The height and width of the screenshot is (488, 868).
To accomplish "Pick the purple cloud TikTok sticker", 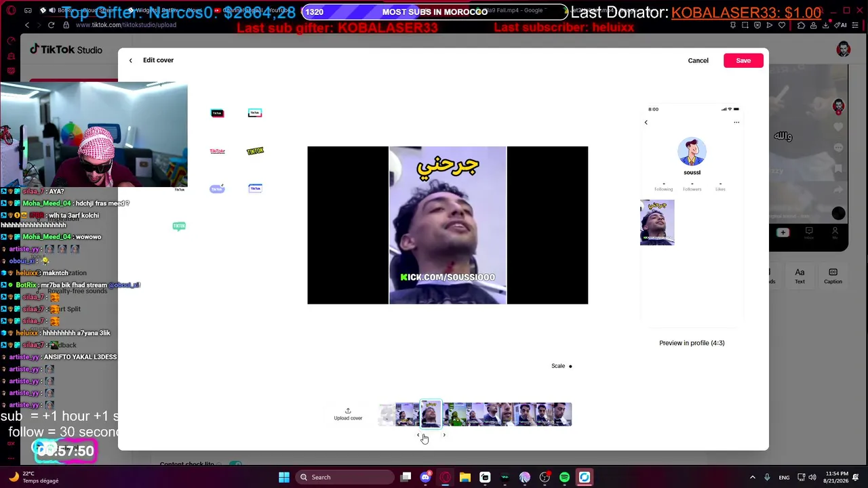I will coord(217,188).
